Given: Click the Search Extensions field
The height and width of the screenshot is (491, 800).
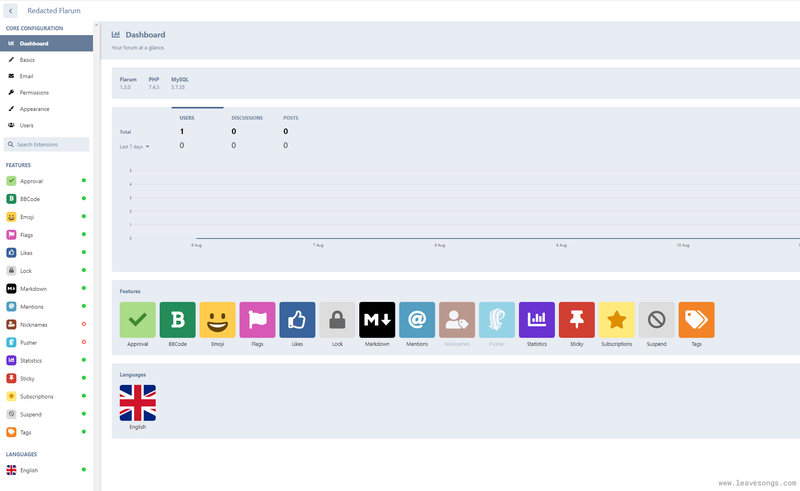Looking at the screenshot, I should click(x=47, y=145).
